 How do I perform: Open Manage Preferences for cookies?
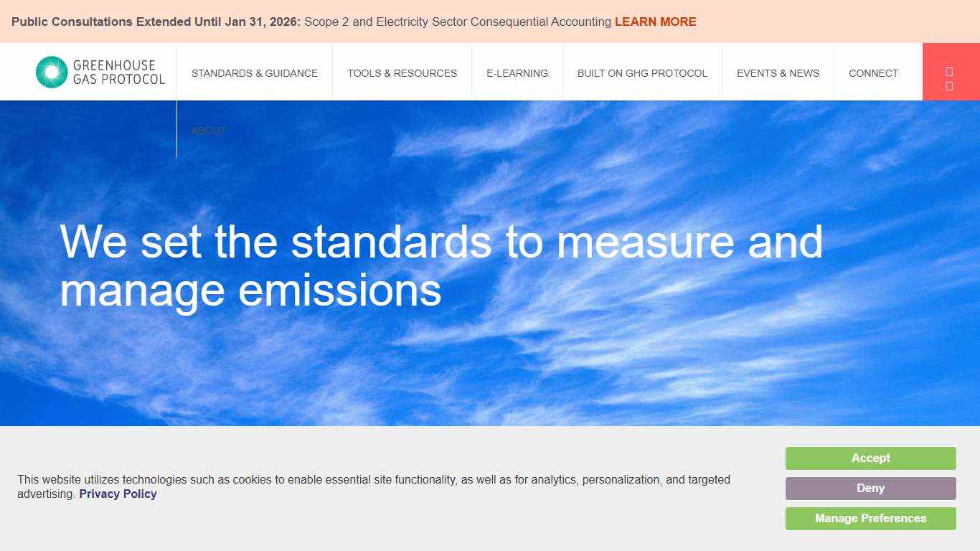[x=870, y=518]
